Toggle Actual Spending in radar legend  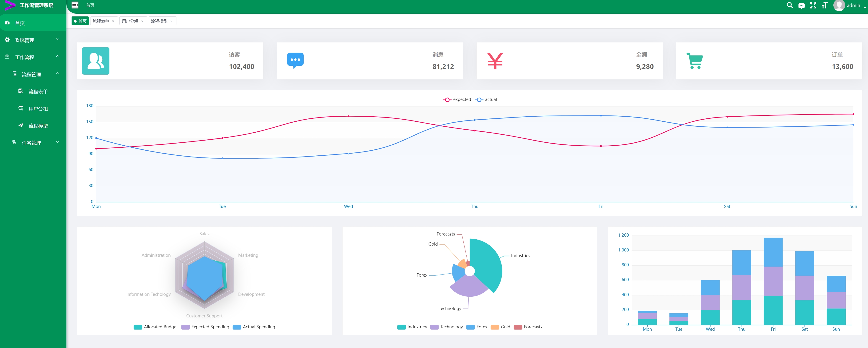[254, 327]
